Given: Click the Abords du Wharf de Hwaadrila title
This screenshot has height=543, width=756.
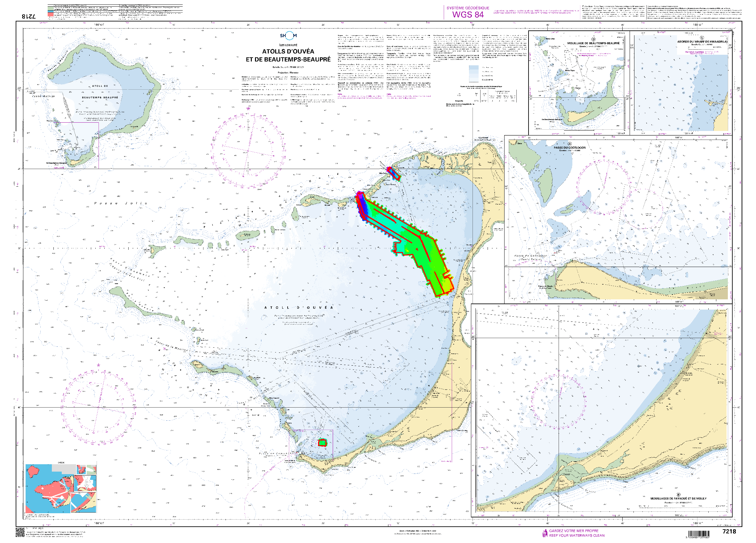Looking at the screenshot, I should (702, 42).
